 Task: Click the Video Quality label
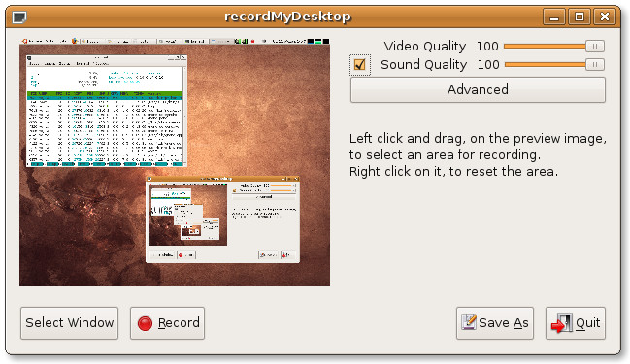[424, 47]
